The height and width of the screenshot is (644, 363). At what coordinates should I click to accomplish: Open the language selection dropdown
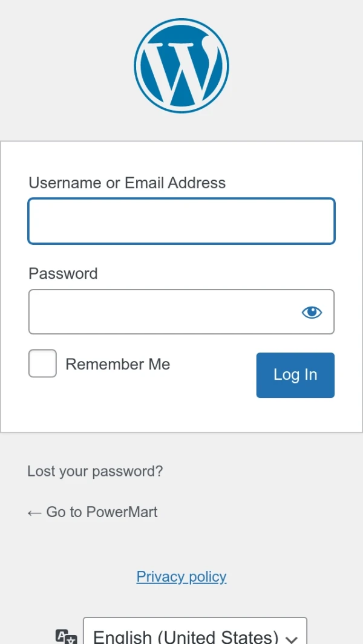[x=195, y=635]
